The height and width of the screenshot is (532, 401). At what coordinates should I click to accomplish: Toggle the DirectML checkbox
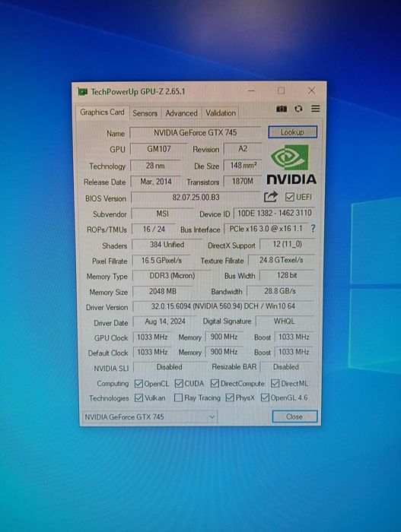[x=275, y=383]
